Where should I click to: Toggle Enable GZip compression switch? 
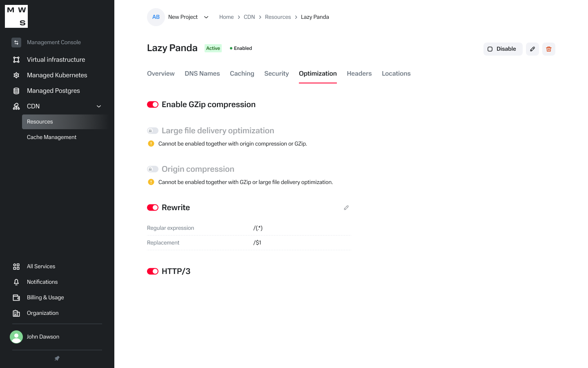point(153,105)
